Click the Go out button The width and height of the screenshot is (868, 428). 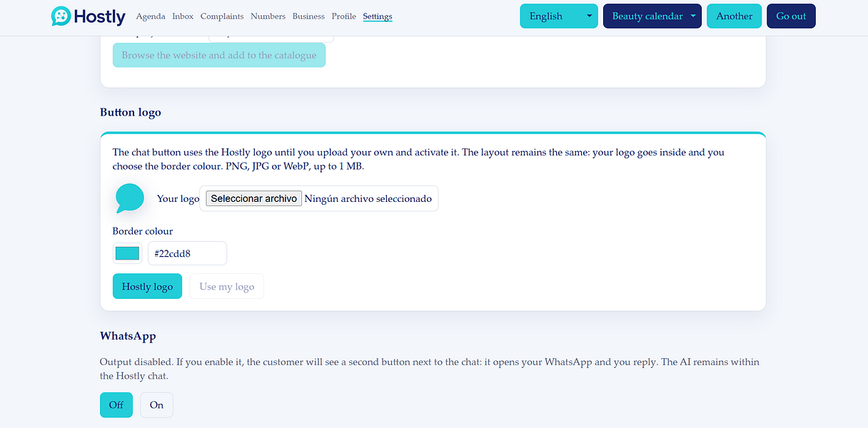click(x=791, y=16)
